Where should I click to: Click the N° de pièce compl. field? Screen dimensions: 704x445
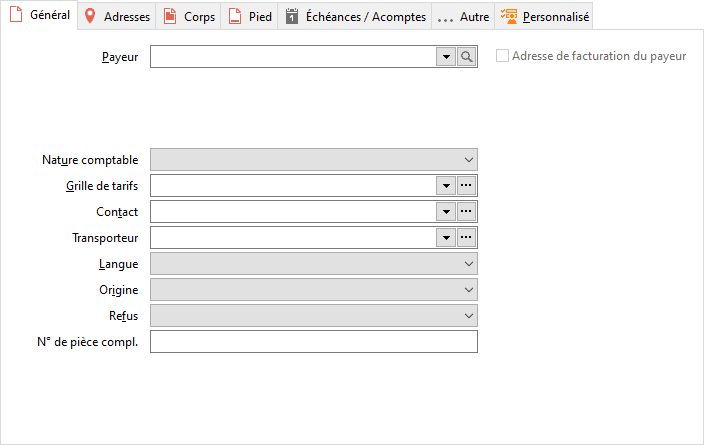pos(314,342)
